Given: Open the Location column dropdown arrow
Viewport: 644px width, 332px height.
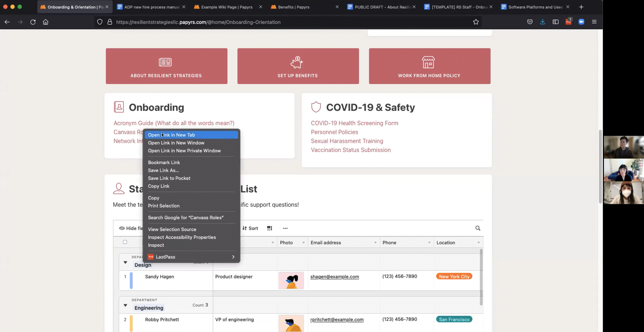Looking at the screenshot, I should pos(479,243).
